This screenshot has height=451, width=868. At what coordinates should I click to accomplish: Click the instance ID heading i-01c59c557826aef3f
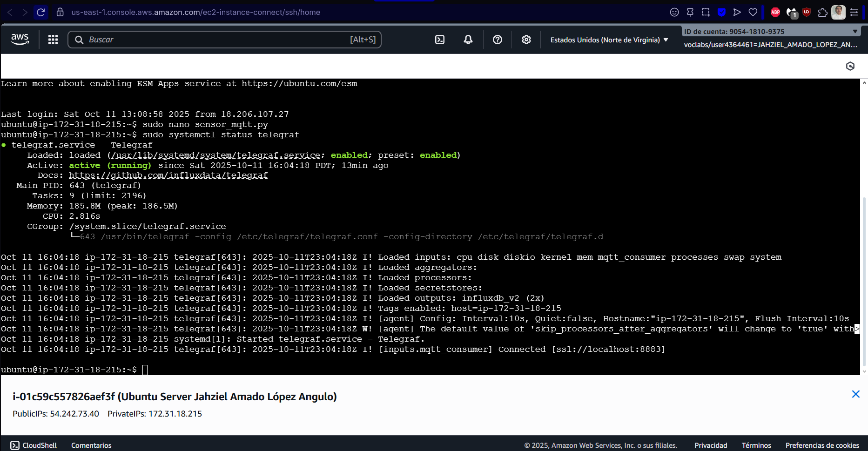tap(64, 397)
